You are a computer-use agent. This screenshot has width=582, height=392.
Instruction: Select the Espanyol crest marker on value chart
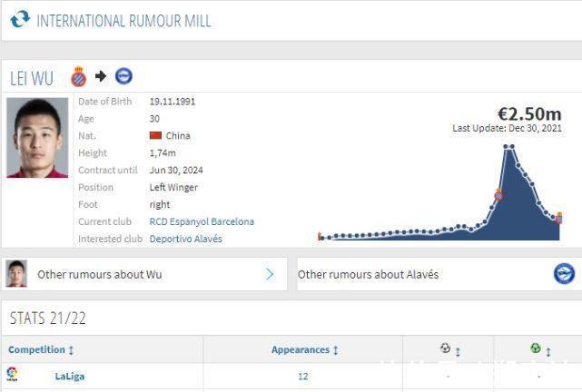[x=498, y=195]
